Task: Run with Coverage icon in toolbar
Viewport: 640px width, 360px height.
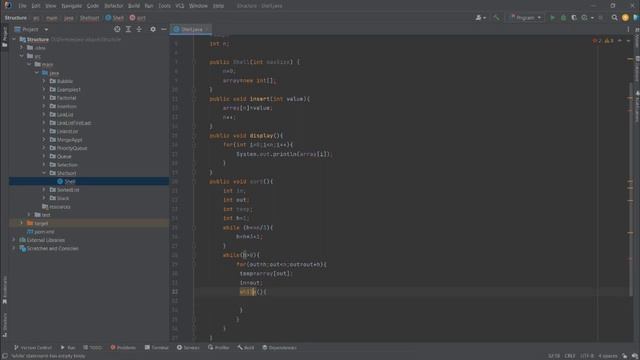Action: (574, 18)
